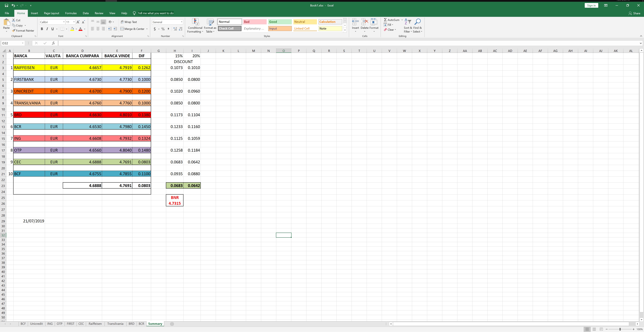Click the Merge & Center icon
The width and height of the screenshot is (644, 332).
[x=122, y=29]
